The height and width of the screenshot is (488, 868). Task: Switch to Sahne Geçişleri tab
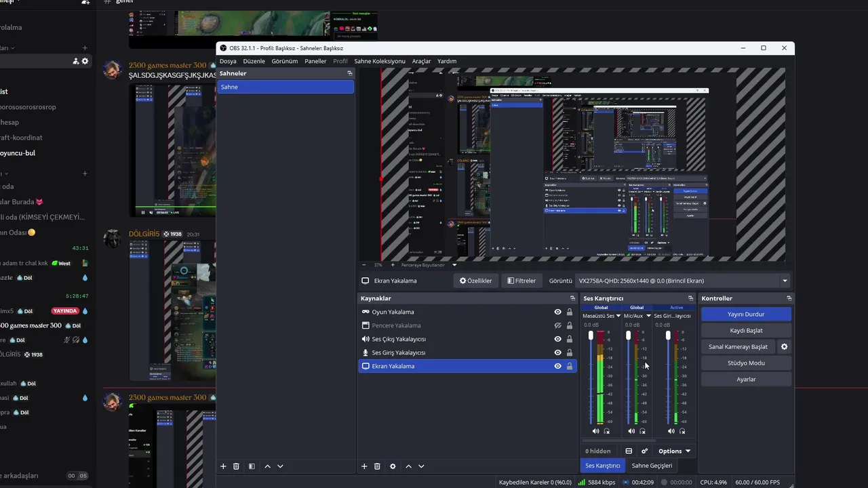click(x=652, y=466)
